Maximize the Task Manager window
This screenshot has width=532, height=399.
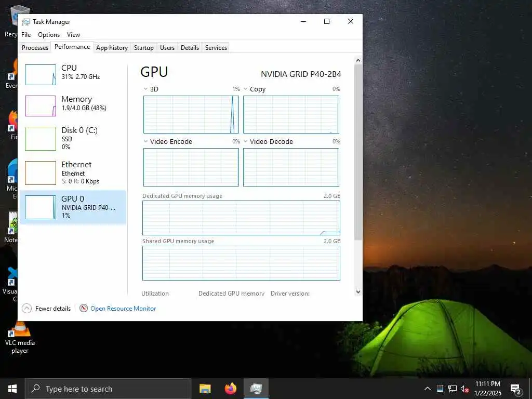point(327,21)
